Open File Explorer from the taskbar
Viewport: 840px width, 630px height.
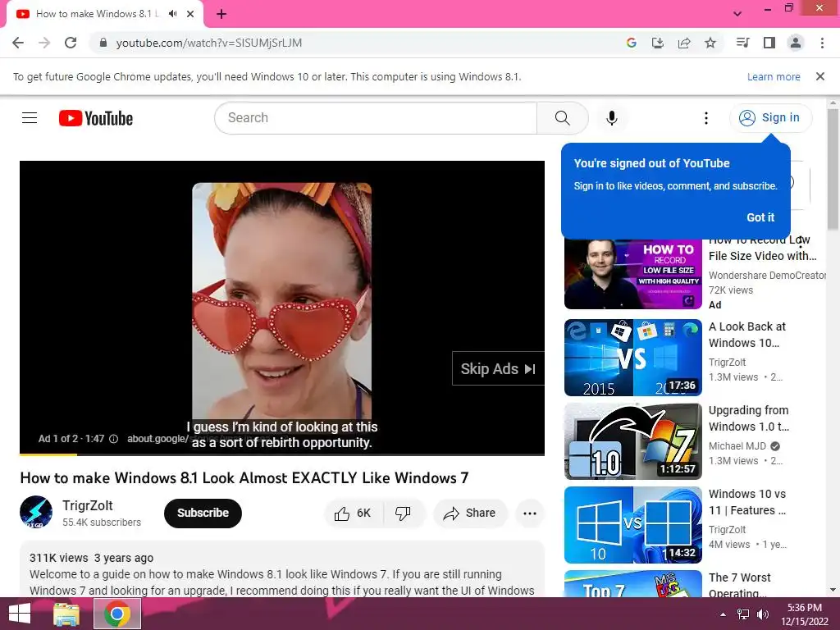[66, 614]
